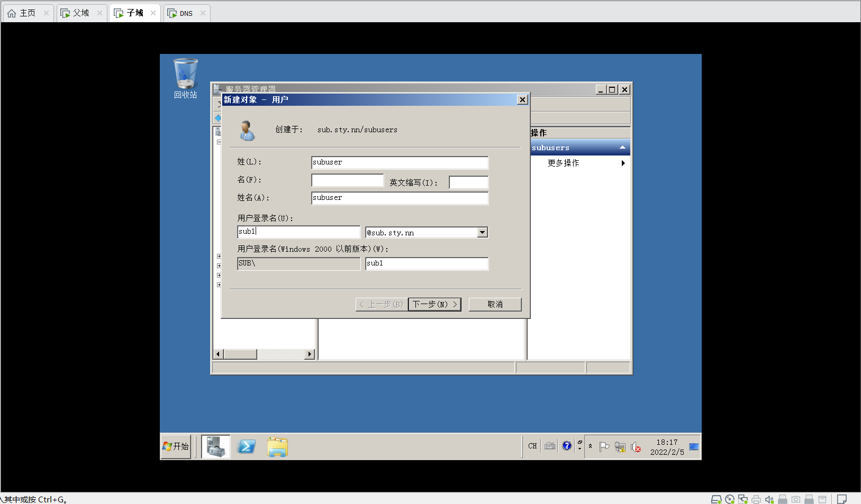Open the Recycle Bin desktop icon
Screen dimensions: 861x504
tap(185, 78)
